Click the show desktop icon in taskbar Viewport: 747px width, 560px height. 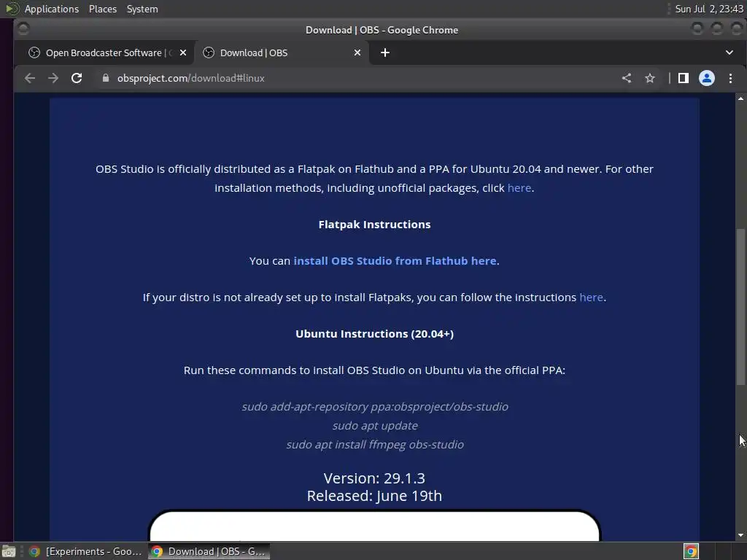coord(9,551)
